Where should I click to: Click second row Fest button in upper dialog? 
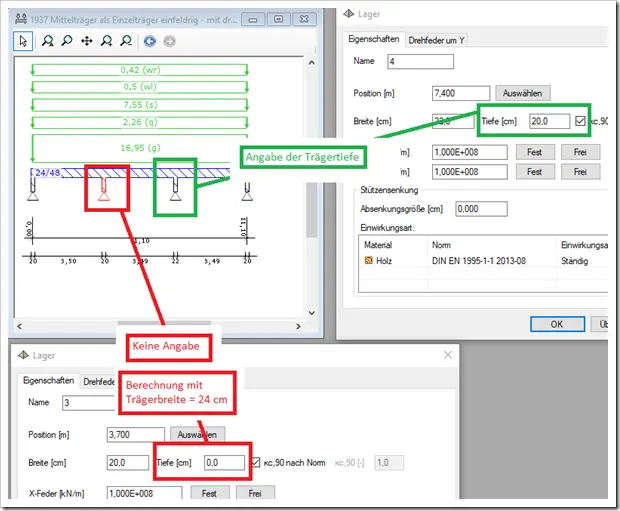point(535,172)
